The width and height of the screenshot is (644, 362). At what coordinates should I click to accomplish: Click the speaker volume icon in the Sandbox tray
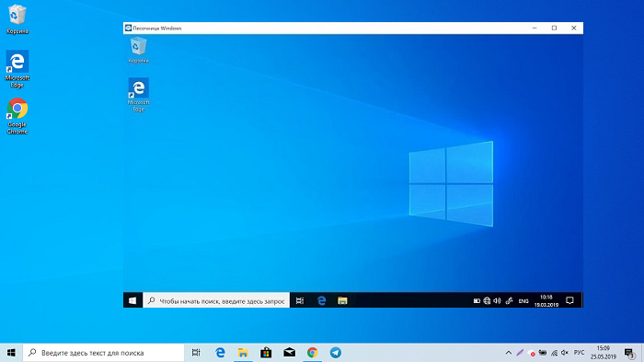[x=497, y=301]
